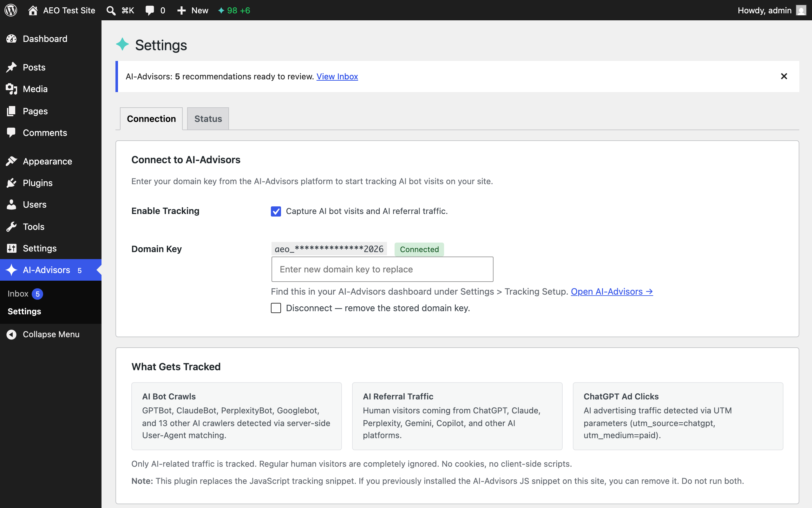This screenshot has height=508, width=812.
Task: Go to Posts in the sidebar
Action: click(x=34, y=67)
